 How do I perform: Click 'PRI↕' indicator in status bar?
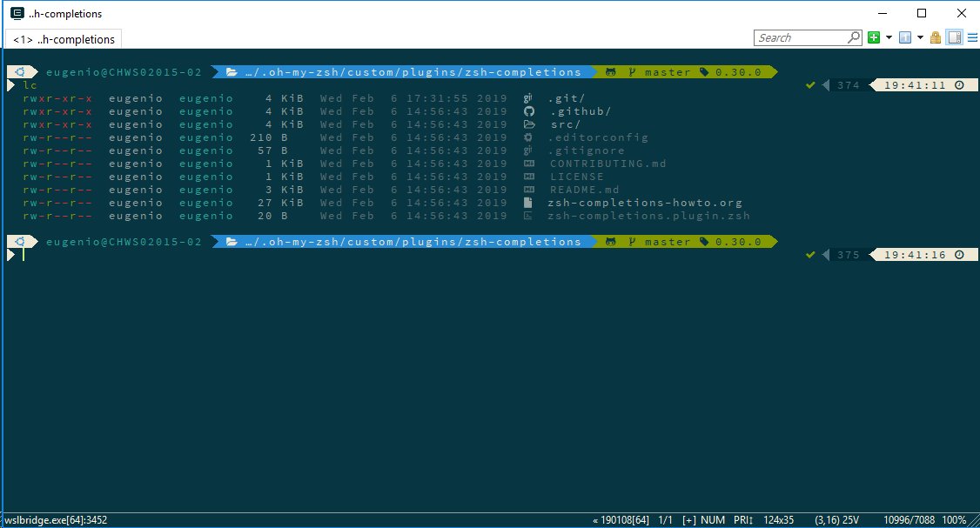pyautogui.click(x=743, y=520)
